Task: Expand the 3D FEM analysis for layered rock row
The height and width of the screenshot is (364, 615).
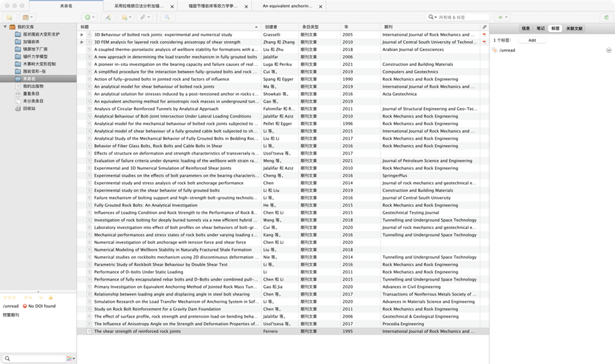Action: (x=81, y=42)
